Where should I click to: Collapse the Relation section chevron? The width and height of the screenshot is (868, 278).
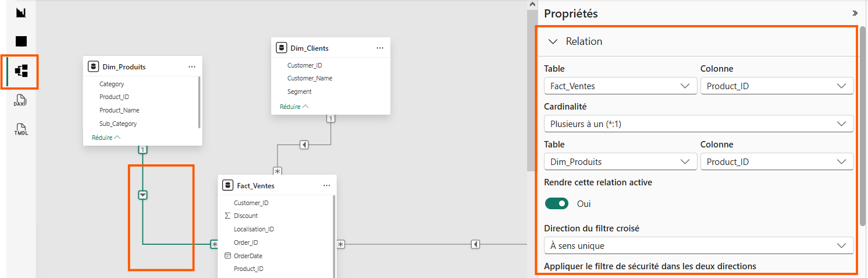[553, 41]
